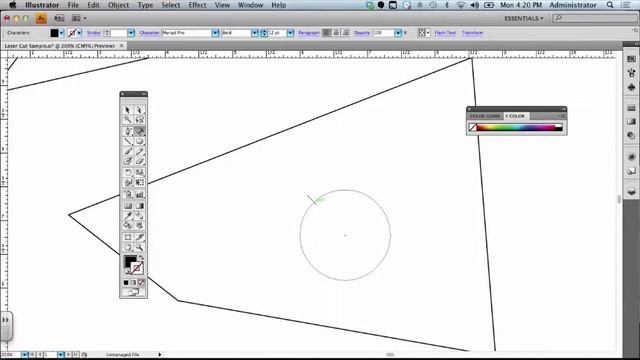Open Layers panel from right dock
Image resolution: width=640 pixels, height=360 pixels.
coord(631,191)
